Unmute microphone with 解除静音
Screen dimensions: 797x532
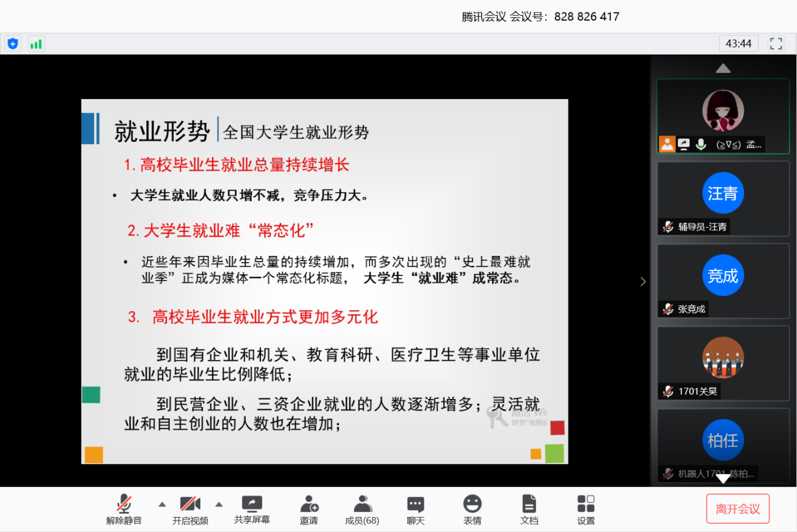tap(124, 509)
